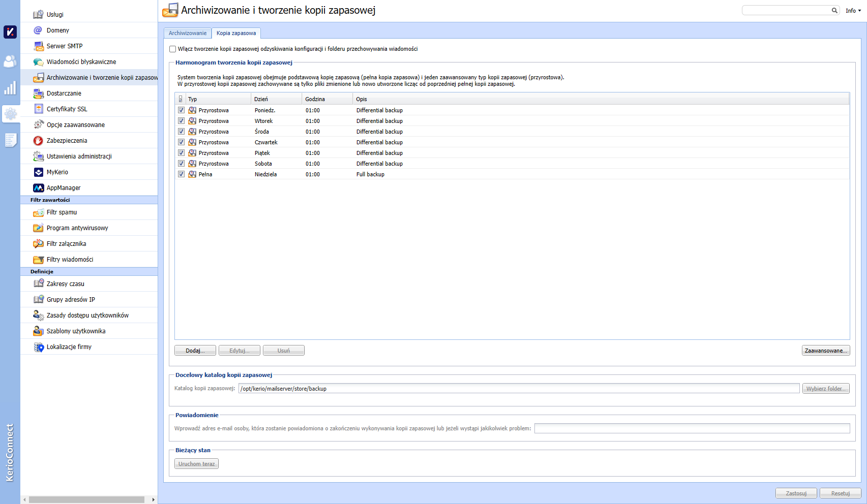Click the Kerio logo icon at top left
Image resolution: width=867 pixels, height=504 pixels.
click(10, 32)
